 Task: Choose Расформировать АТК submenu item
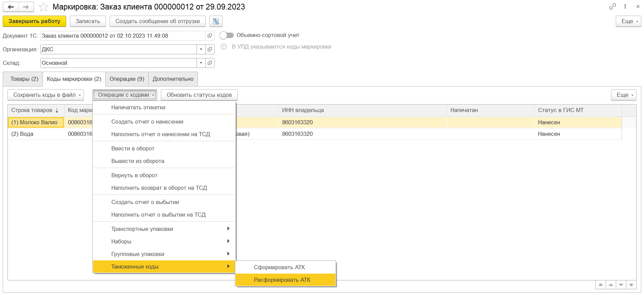[286, 280]
